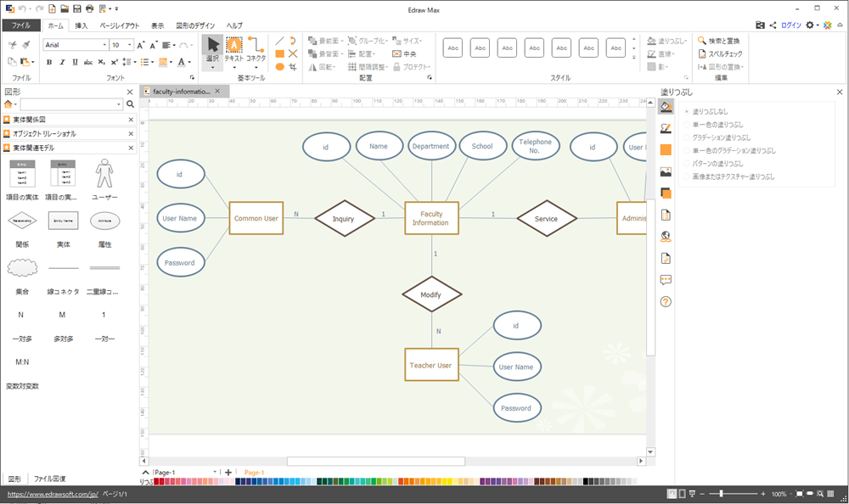Close the faculty-informatio document tab
Screen dimensions: 849x504
217,91
